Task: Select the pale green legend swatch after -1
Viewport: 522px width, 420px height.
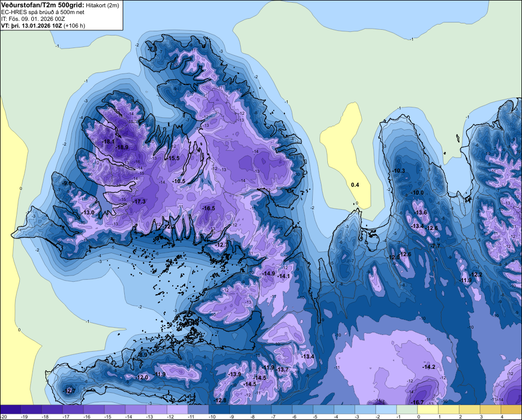Action: click(x=407, y=410)
